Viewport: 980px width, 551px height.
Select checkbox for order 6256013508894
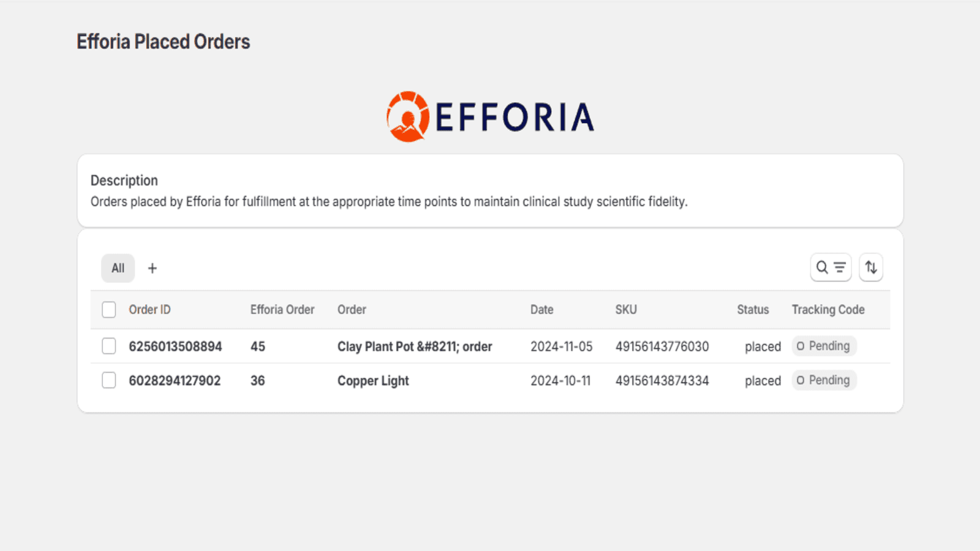pos(109,347)
